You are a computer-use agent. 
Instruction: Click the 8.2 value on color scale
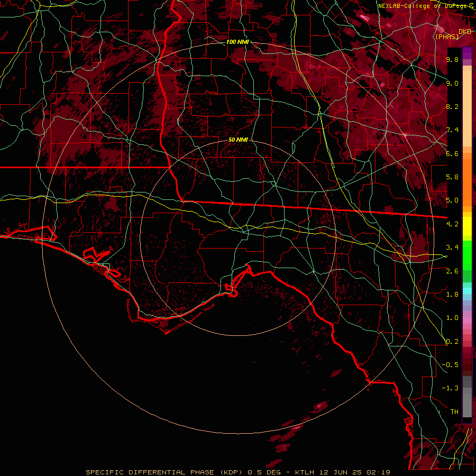coord(452,106)
